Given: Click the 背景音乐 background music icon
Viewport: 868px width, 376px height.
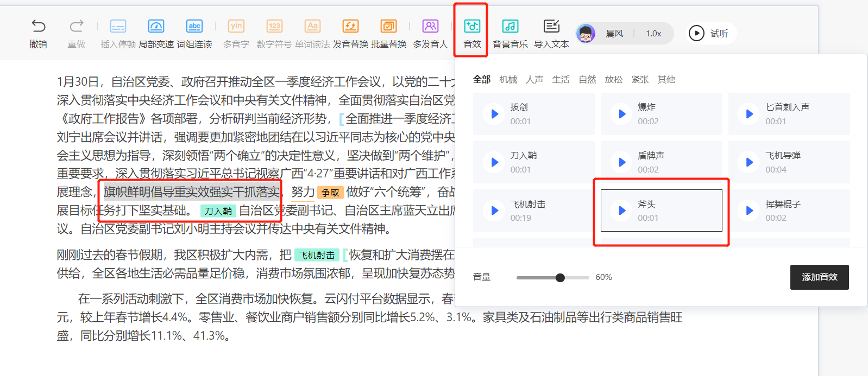Looking at the screenshot, I should pyautogui.click(x=510, y=26).
